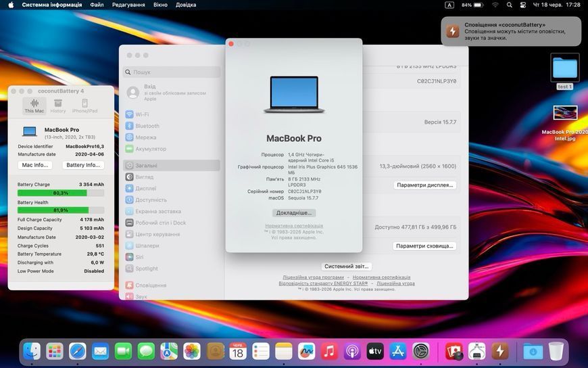
Task: Open Photo Booth from the Dock
Action: pyautogui.click(x=454, y=352)
